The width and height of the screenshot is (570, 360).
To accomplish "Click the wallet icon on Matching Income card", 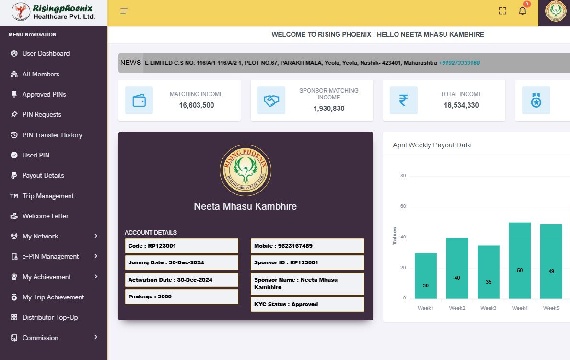I will tap(139, 100).
